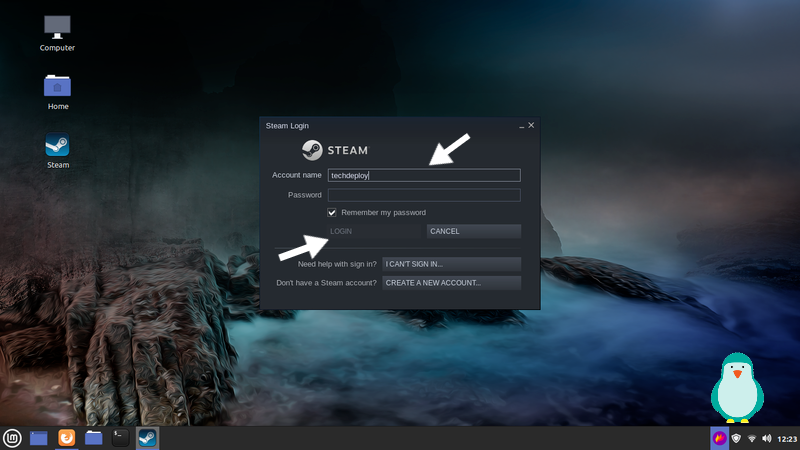Click Don't have a Steam account? text
The image size is (800, 450).
pos(326,283)
